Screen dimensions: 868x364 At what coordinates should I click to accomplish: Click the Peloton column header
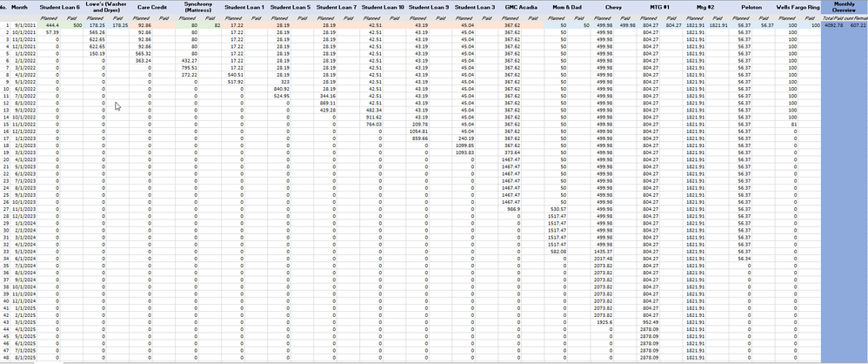[751, 8]
